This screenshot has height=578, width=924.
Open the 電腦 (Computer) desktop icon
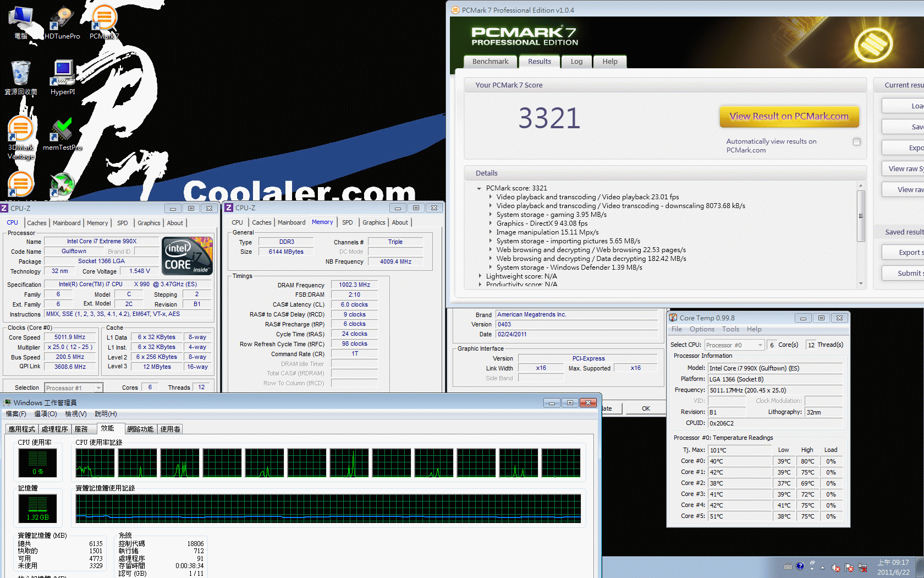pos(21,22)
